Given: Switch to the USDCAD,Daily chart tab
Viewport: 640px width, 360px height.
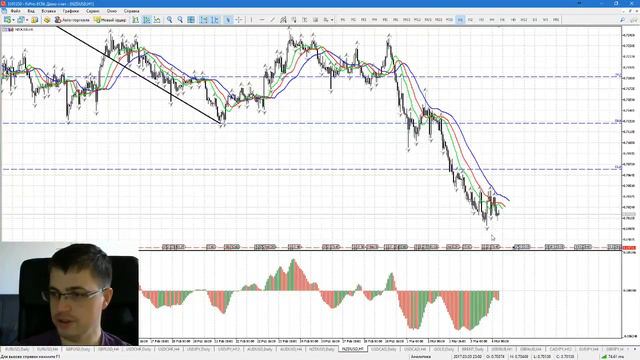Looking at the screenshot, I should pyautogui.click(x=384, y=349).
